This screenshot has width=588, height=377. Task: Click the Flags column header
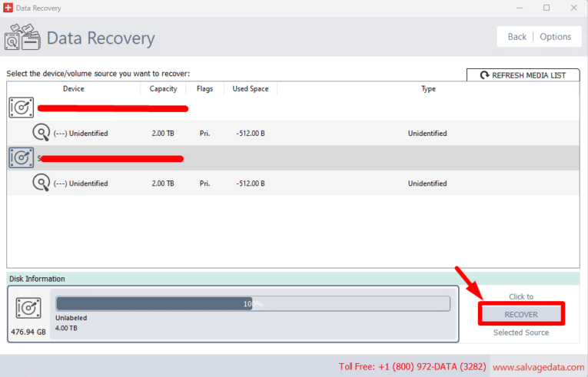click(204, 89)
